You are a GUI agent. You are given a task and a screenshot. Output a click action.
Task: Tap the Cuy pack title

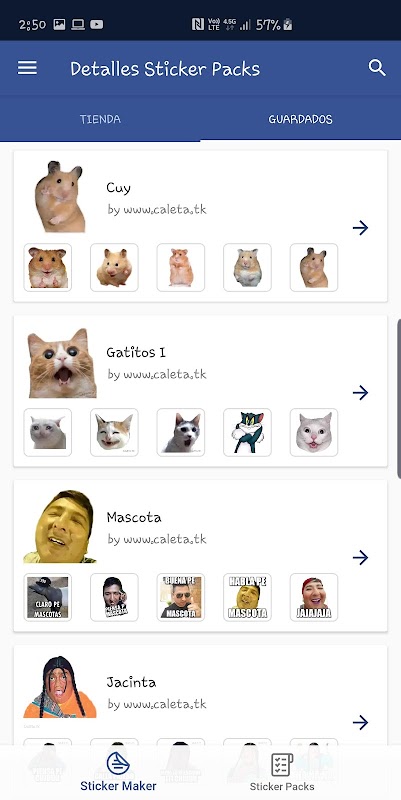click(118, 188)
